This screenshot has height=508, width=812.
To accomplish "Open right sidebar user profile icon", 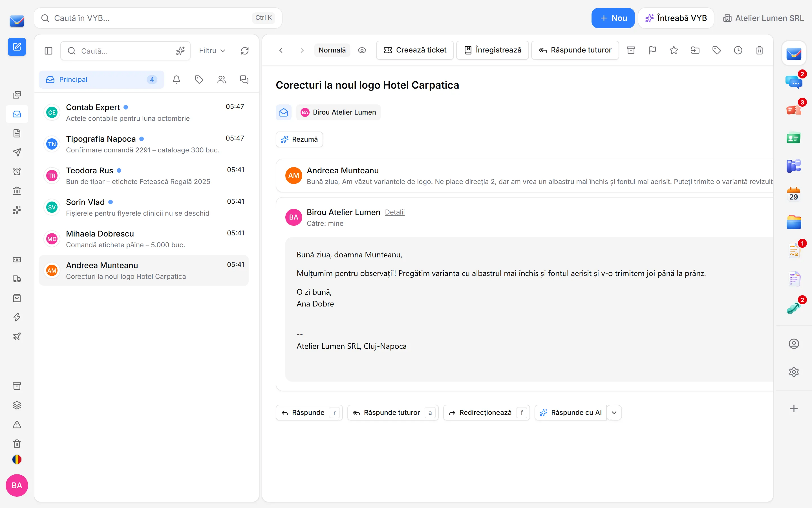I will [x=794, y=344].
